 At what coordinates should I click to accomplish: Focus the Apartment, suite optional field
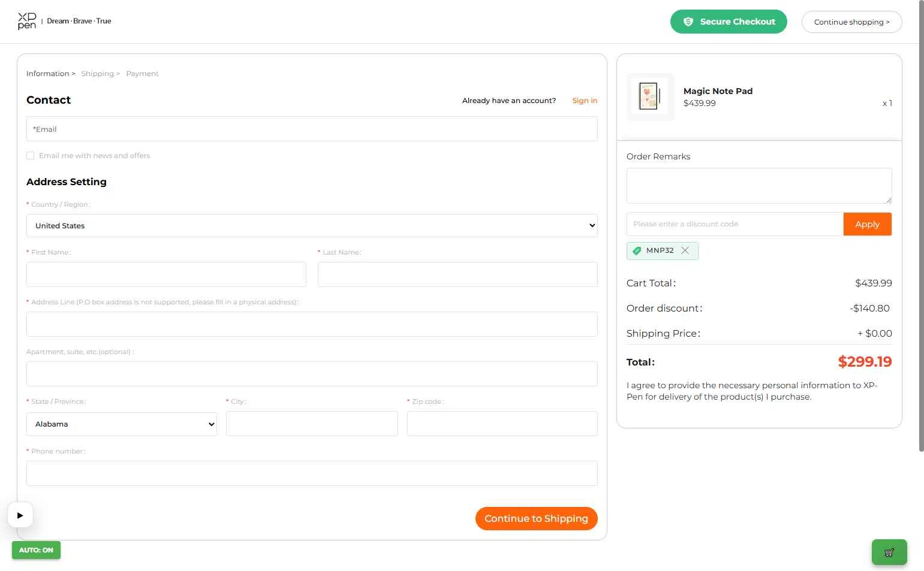click(312, 374)
